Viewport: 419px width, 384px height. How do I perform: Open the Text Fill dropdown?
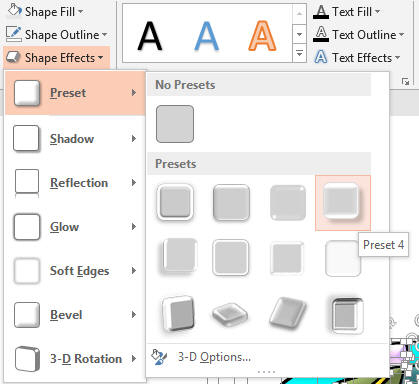coord(347,12)
